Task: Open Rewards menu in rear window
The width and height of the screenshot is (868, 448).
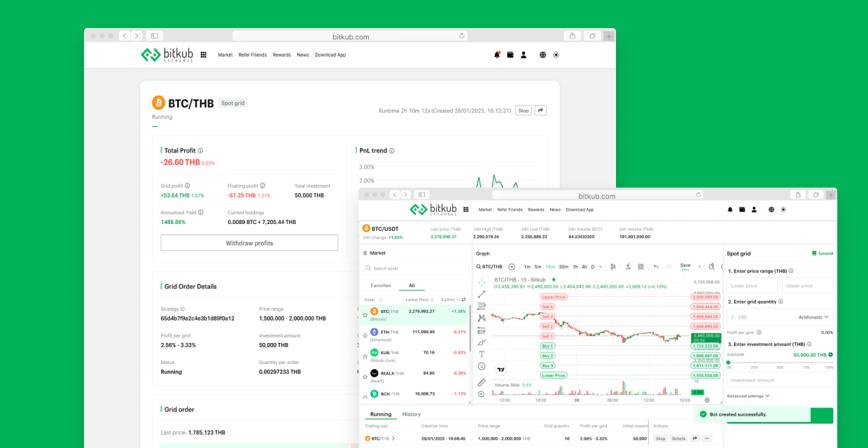Action: click(x=281, y=55)
